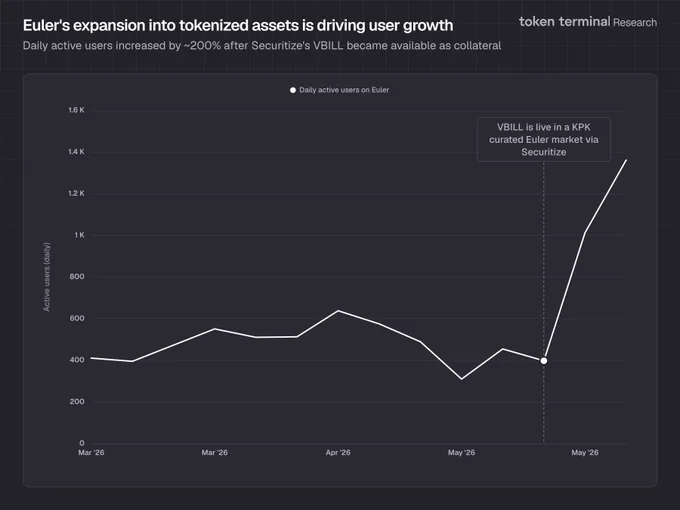This screenshot has height=510, width=680.
Task: Click the 1.2 K y-axis label
Action: click(x=76, y=193)
